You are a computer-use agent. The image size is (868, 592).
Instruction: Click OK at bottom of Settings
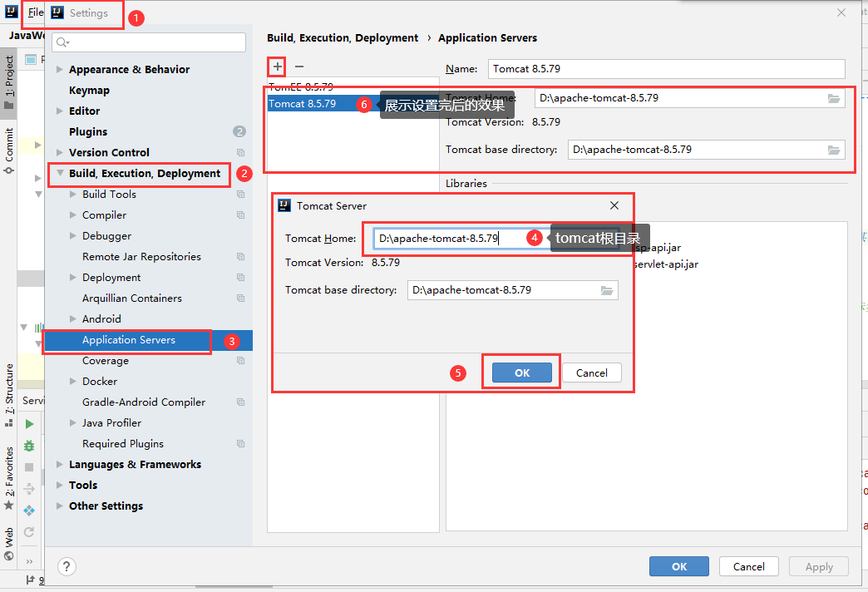tap(679, 566)
